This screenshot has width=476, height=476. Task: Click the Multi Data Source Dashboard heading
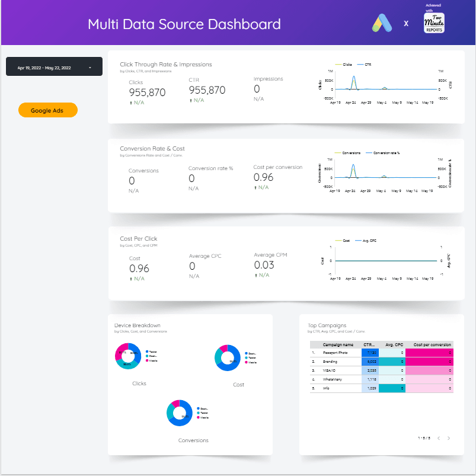tap(184, 24)
